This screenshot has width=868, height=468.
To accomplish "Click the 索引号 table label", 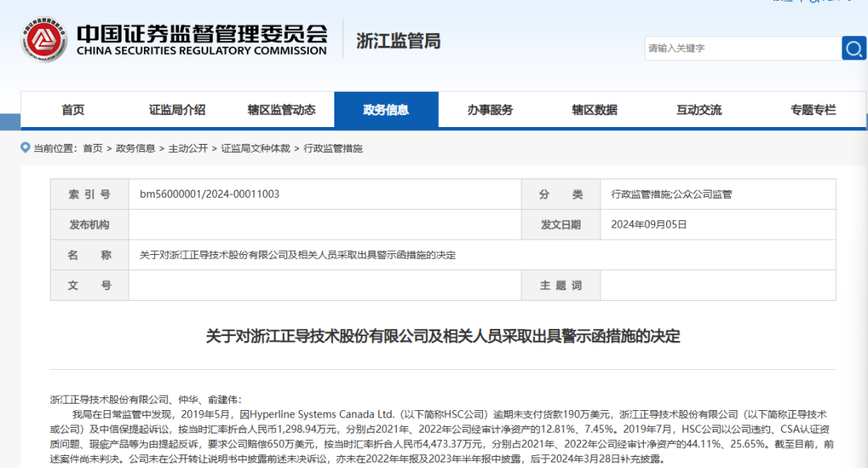I will pos(89,194).
